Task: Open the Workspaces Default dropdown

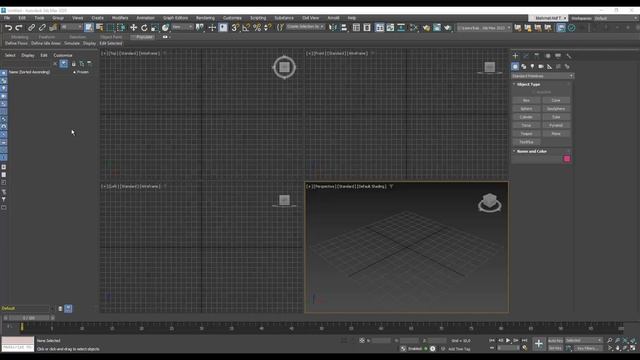Action: pos(615,18)
